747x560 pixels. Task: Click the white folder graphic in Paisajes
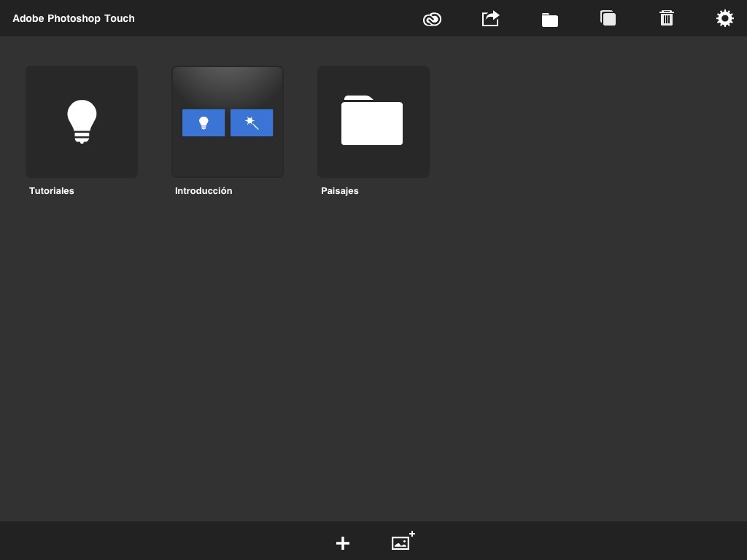372,122
